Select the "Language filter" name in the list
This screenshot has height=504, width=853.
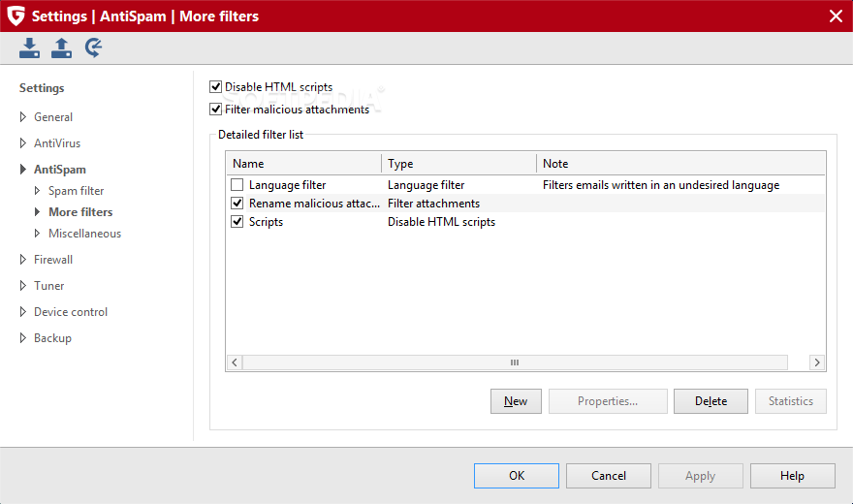[287, 185]
